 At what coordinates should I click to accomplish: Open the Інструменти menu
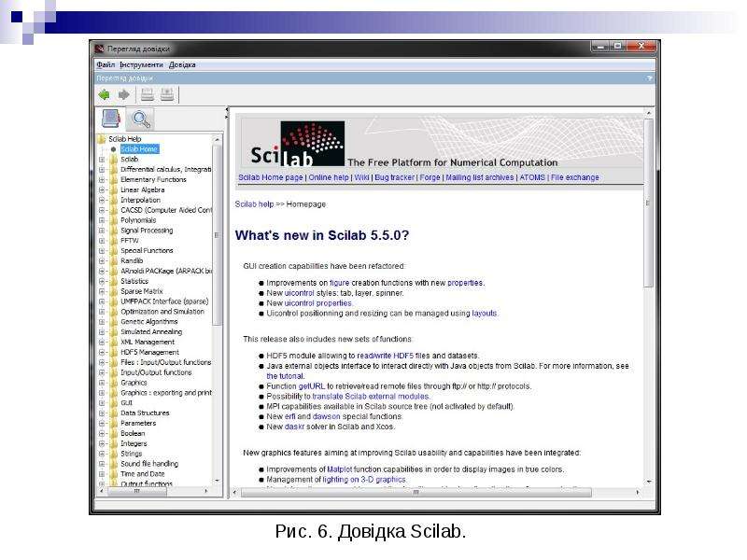(141, 64)
